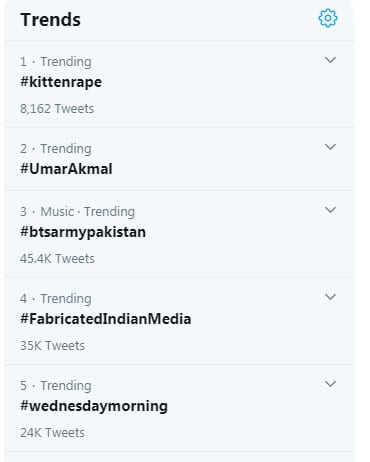Go to the #wednesdaymorning trend
Screen dimensions: 370x462
pyautogui.click(x=94, y=406)
